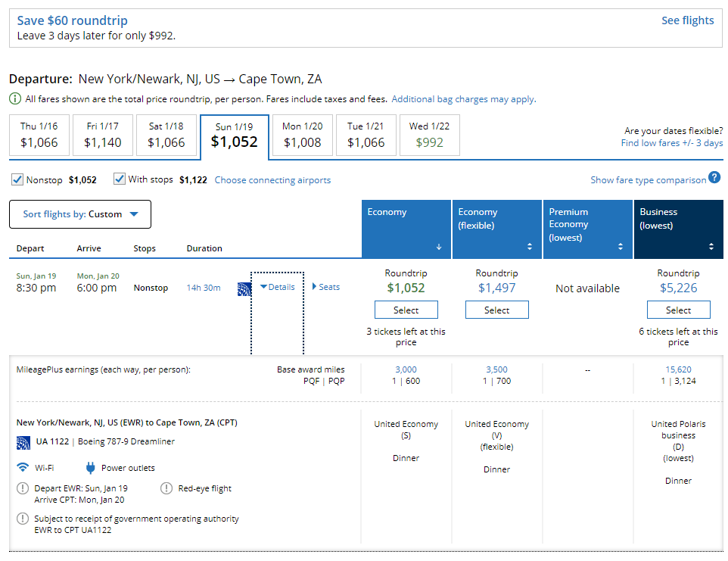728x561 pixels.
Task: Click the fare type comparison help icon
Action: (x=714, y=177)
